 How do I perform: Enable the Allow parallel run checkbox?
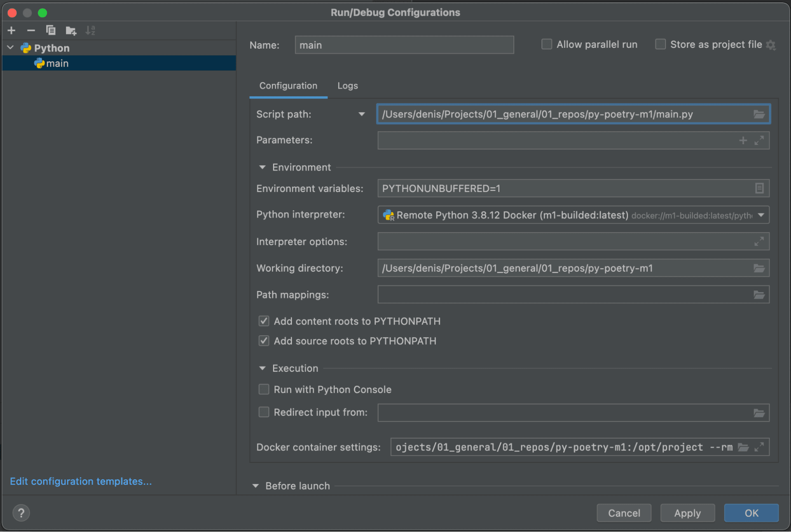pos(547,45)
